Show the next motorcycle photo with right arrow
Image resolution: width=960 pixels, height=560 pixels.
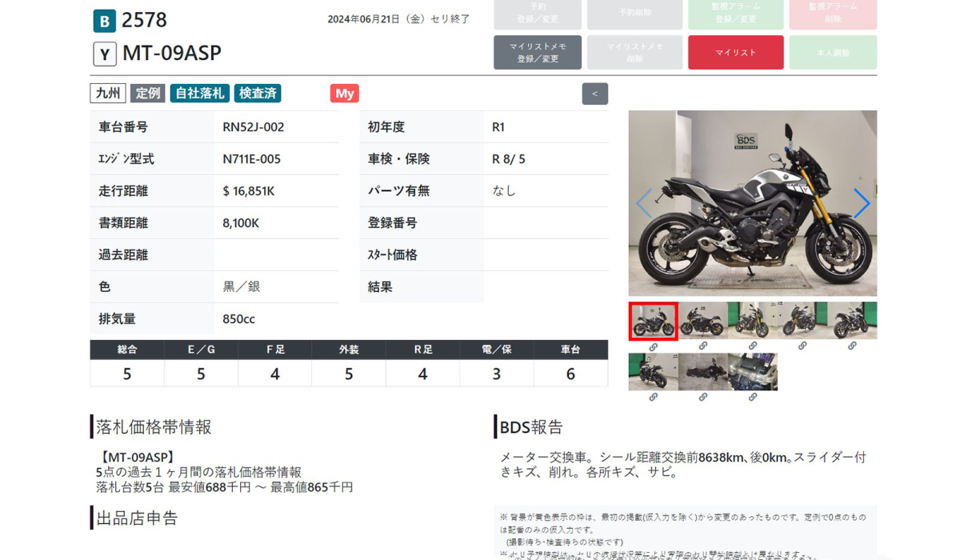[x=861, y=203]
